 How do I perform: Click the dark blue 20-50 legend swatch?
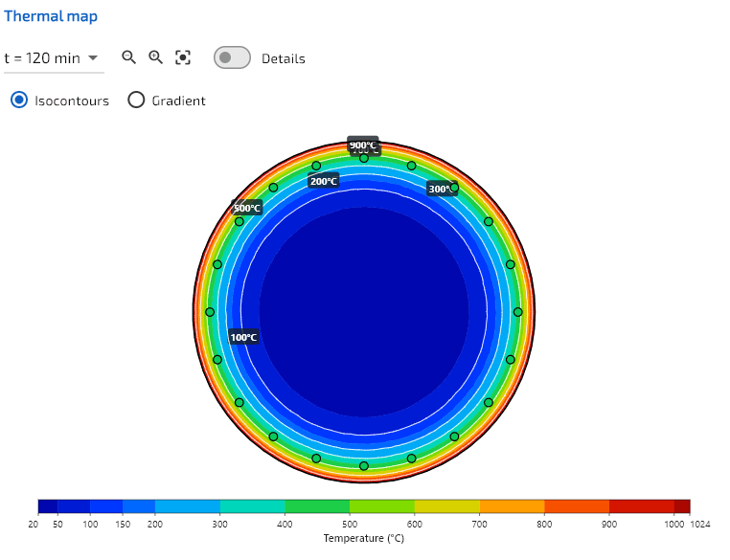(48, 506)
